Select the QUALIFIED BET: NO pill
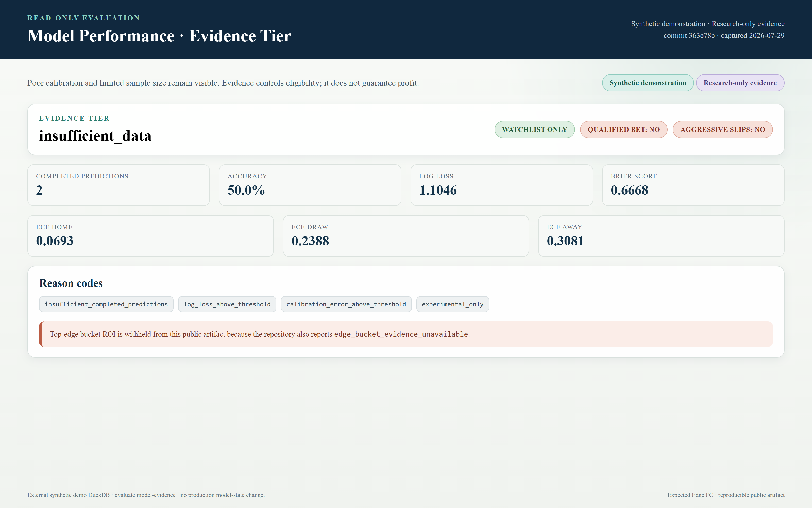Screen dimensions: 812x508 [623, 129]
